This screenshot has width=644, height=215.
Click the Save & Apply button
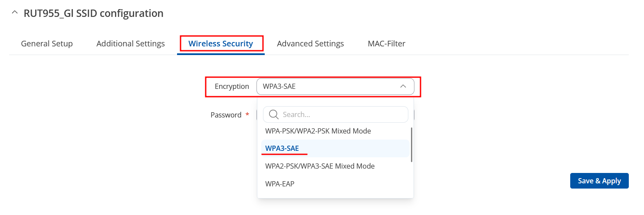(x=599, y=181)
